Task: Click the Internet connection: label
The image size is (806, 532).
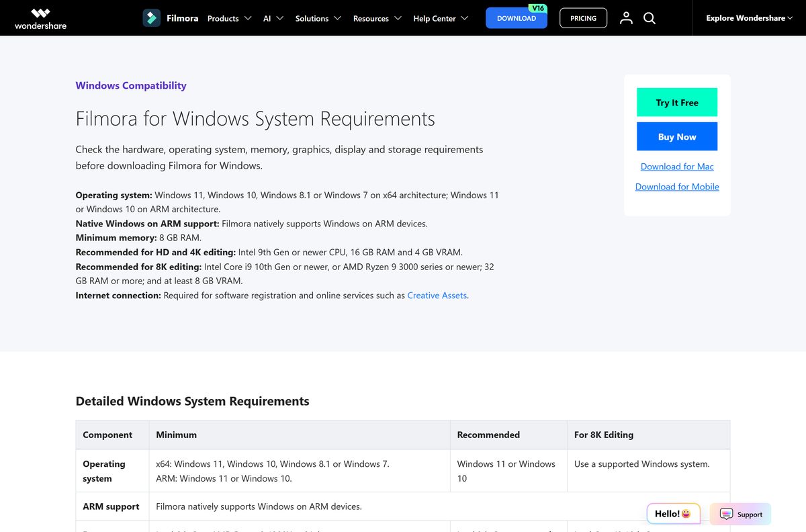Action: click(x=118, y=296)
